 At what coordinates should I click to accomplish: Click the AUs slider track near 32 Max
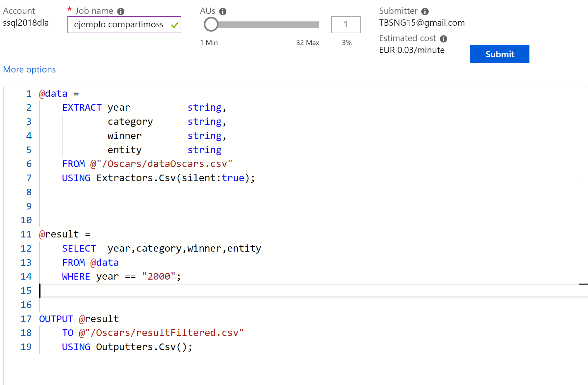[x=313, y=25]
